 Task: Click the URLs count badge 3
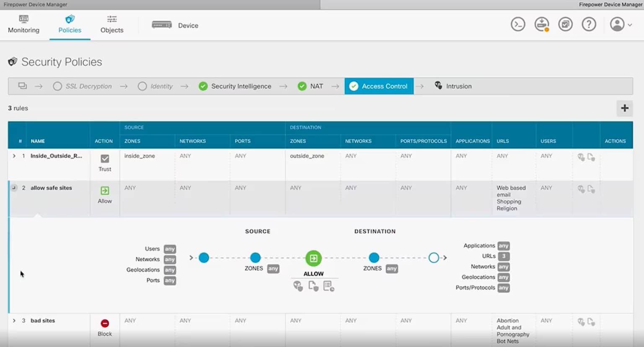(504, 256)
